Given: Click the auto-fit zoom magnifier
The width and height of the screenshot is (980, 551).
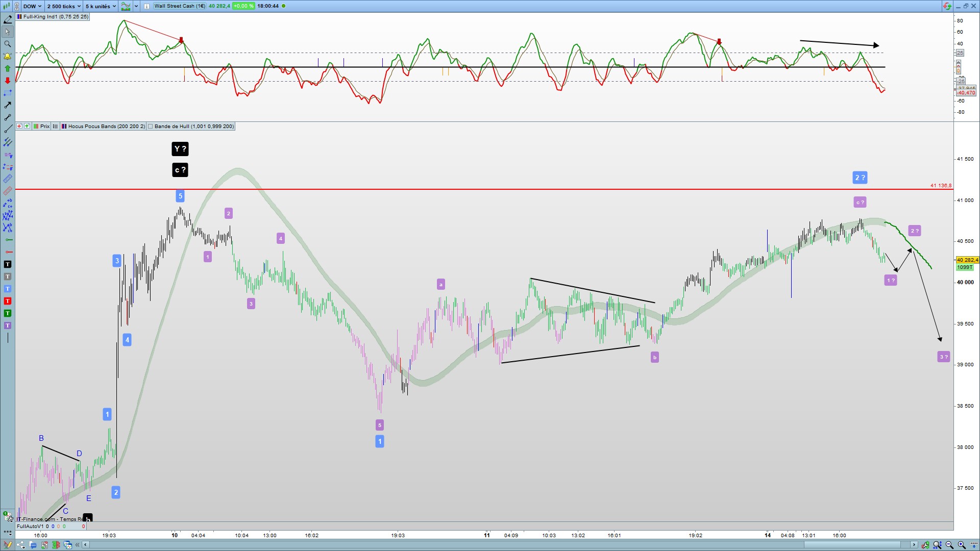Looking at the screenshot, I should tap(937, 545).
